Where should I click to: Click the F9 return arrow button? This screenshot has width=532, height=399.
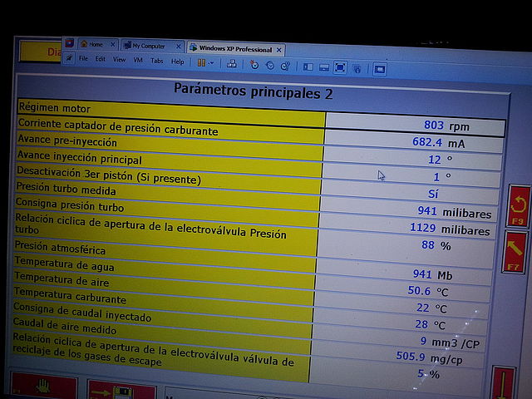click(x=517, y=209)
